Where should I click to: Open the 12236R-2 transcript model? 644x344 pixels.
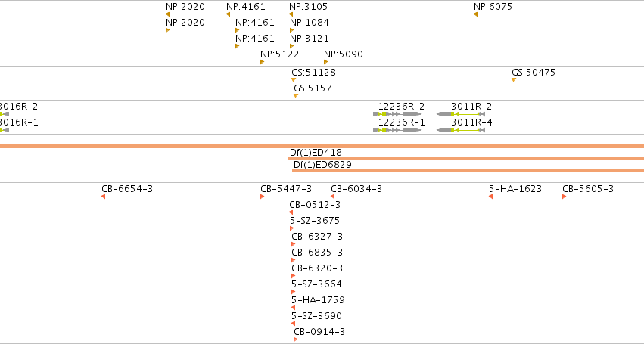tap(397, 114)
